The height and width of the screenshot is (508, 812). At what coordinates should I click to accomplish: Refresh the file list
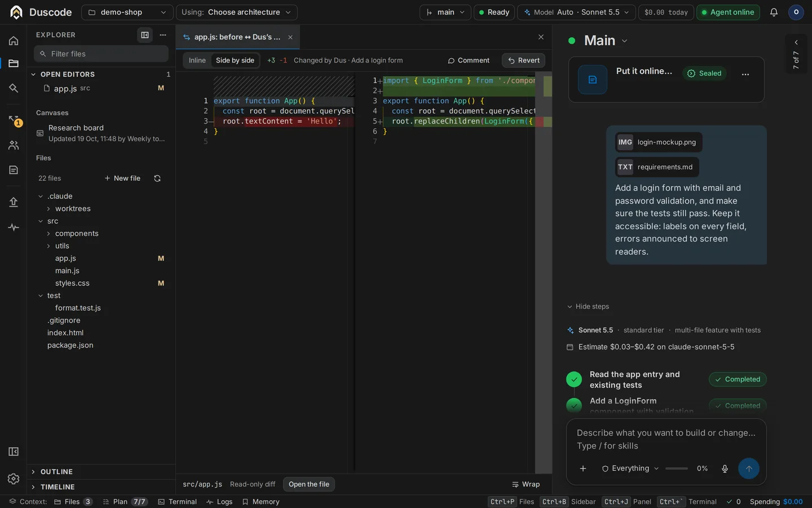[x=157, y=178]
